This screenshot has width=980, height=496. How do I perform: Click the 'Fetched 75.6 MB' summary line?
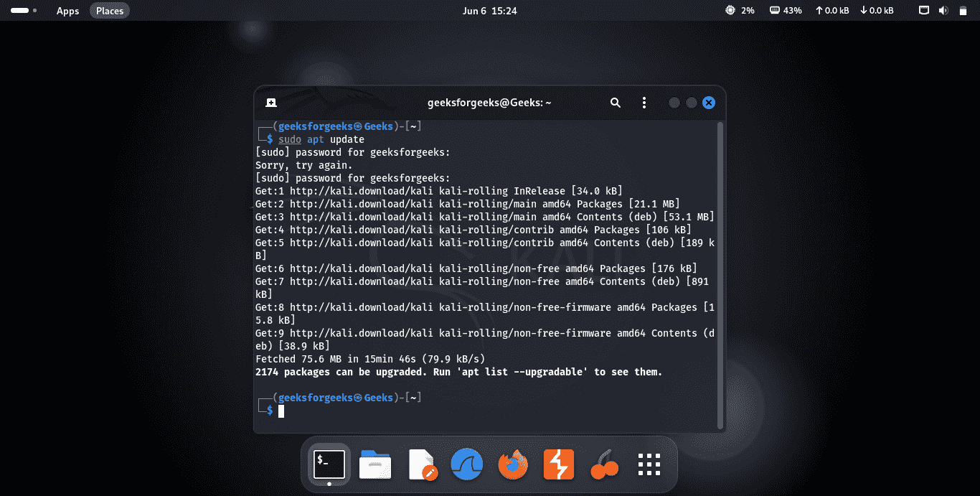(370, 359)
